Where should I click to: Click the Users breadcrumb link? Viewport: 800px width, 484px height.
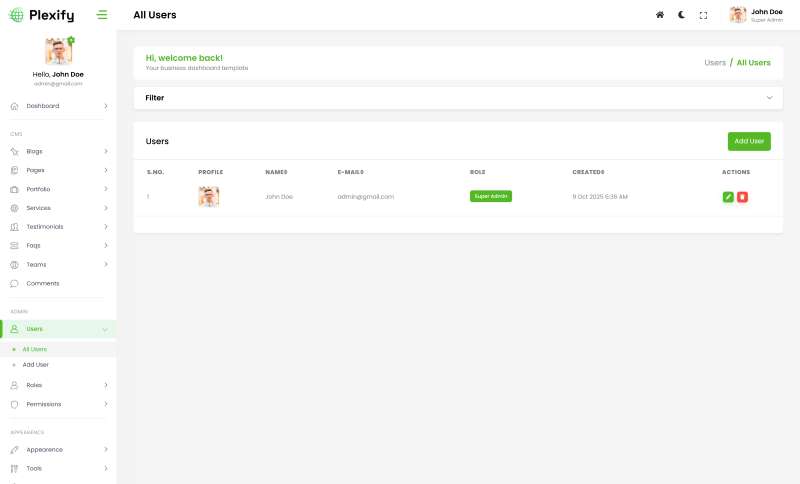coord(715,63)
